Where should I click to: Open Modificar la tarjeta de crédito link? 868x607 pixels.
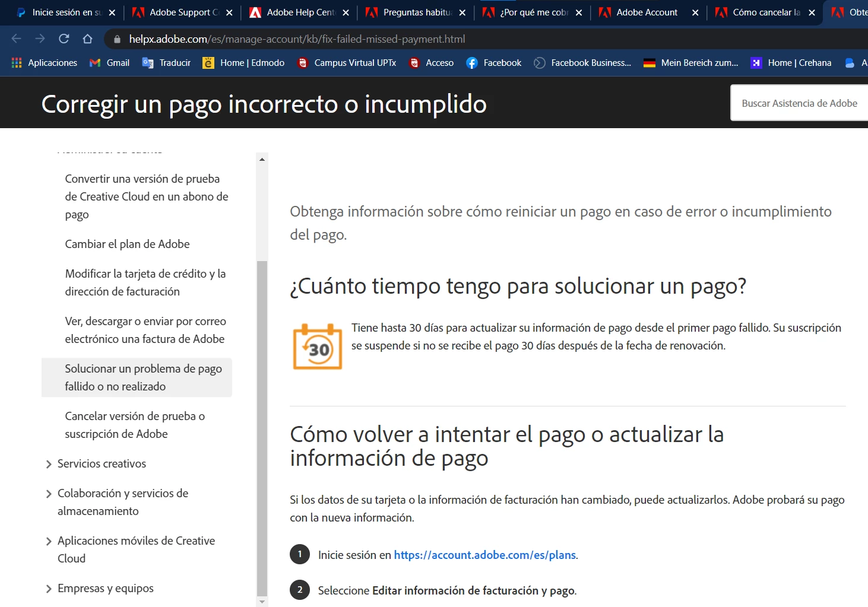pos(145,282)
